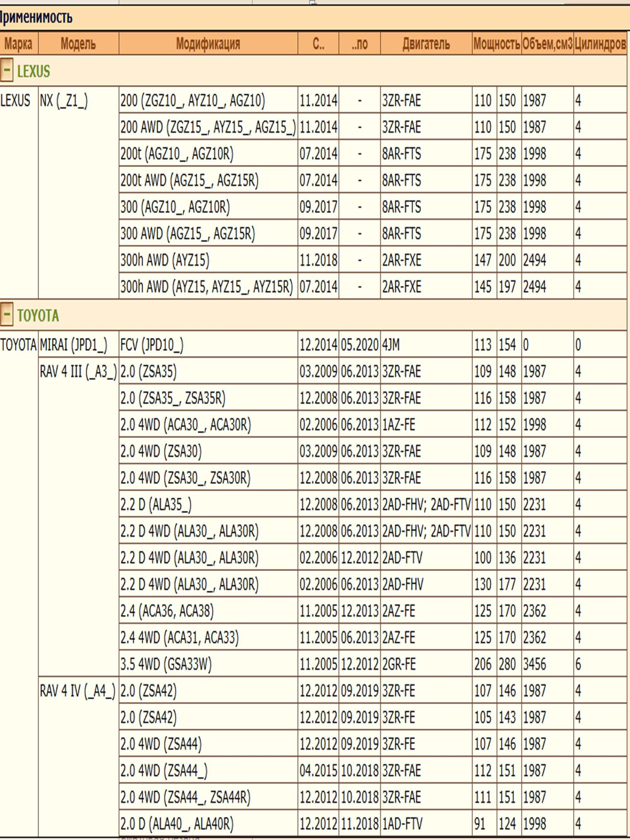Click the 2GR-FE engine cell
Viewport: 630px width, 840px height.
(x=398, y=664)
